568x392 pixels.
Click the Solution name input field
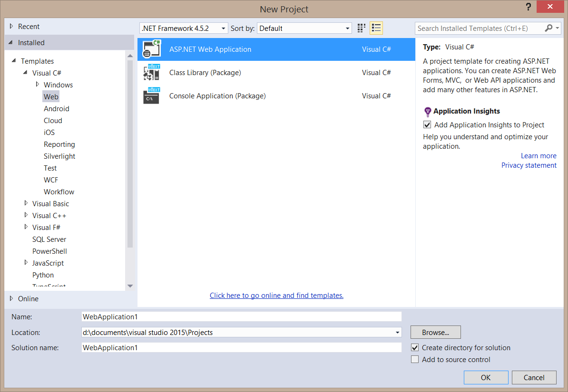[241, 347]
